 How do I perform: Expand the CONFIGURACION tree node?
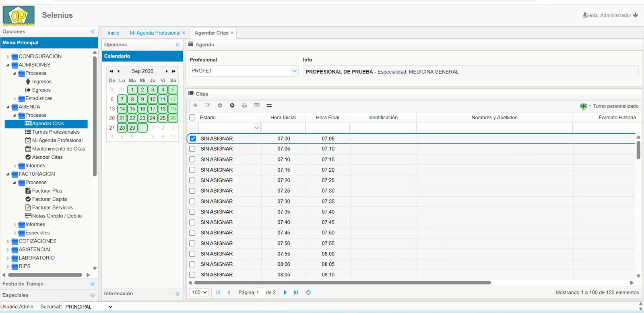point(8,57)
